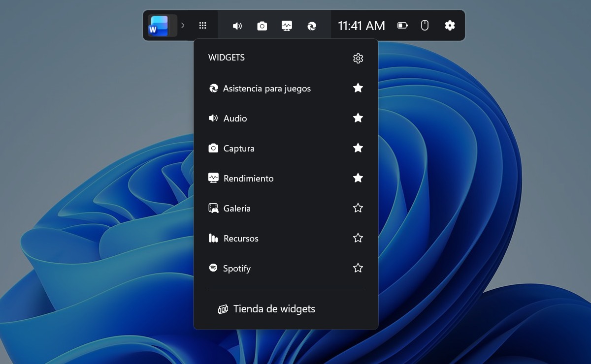Collapse the widgets menu grid button

[202, 26]
